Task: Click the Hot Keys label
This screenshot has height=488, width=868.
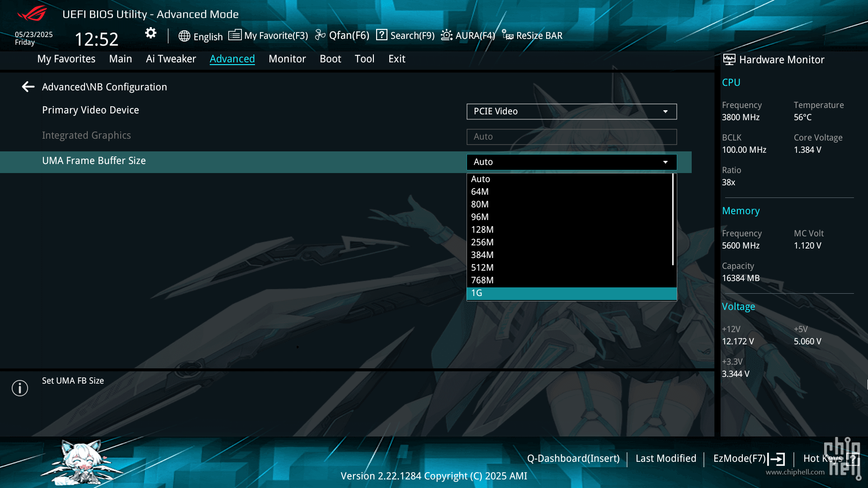Action: (823, 459)
